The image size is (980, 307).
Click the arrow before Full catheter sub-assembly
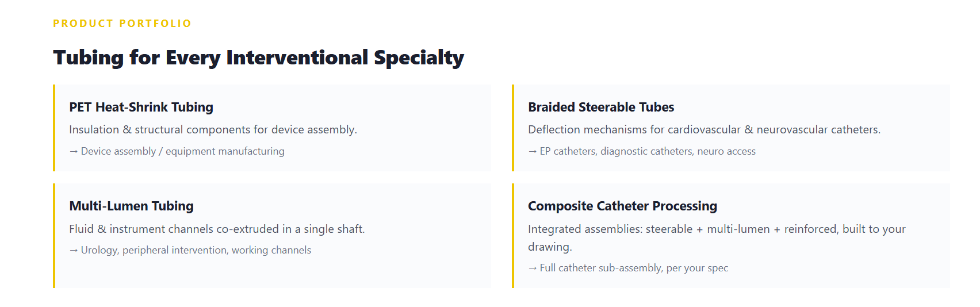(533, 268)
